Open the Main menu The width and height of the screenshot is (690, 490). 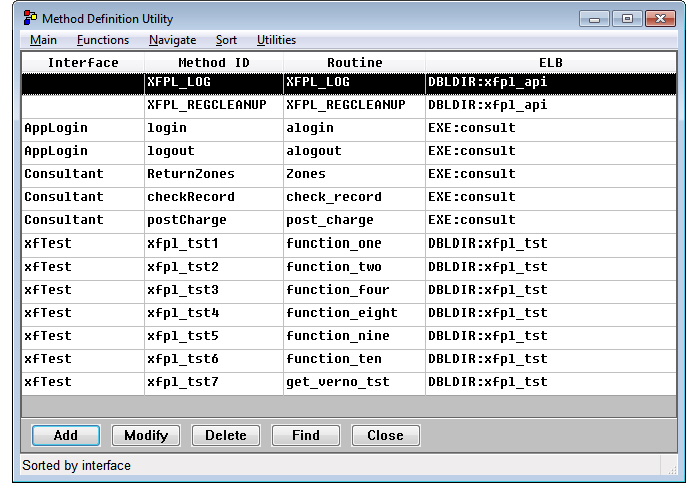coord(43,40)
